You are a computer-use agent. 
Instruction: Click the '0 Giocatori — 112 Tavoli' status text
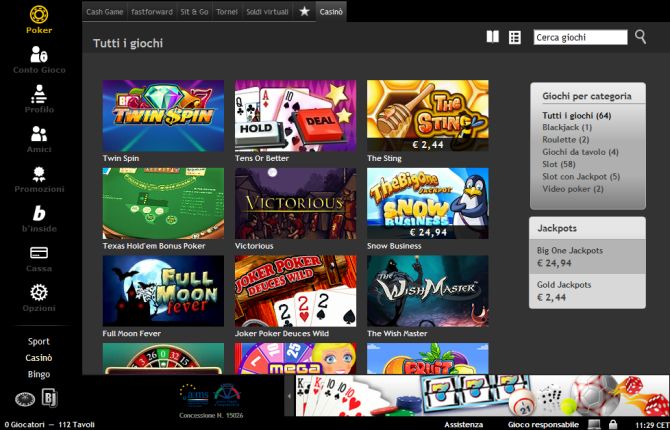point(50,425)
